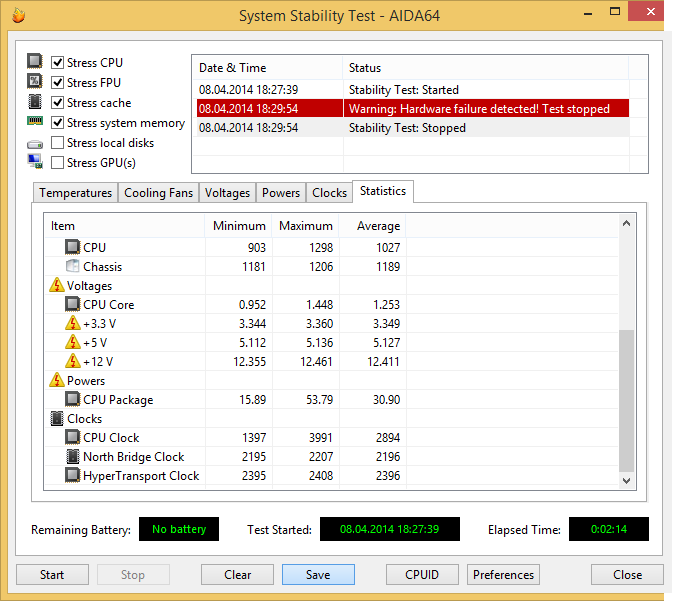Uncheck the Stress cache checkbox
The image size is (680, 601).
point(58,103)
